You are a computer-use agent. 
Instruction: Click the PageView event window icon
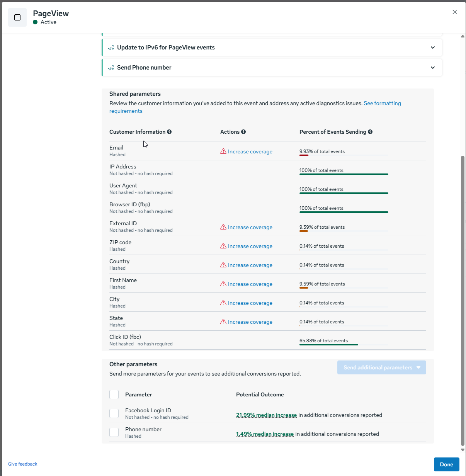pos(17,17)
